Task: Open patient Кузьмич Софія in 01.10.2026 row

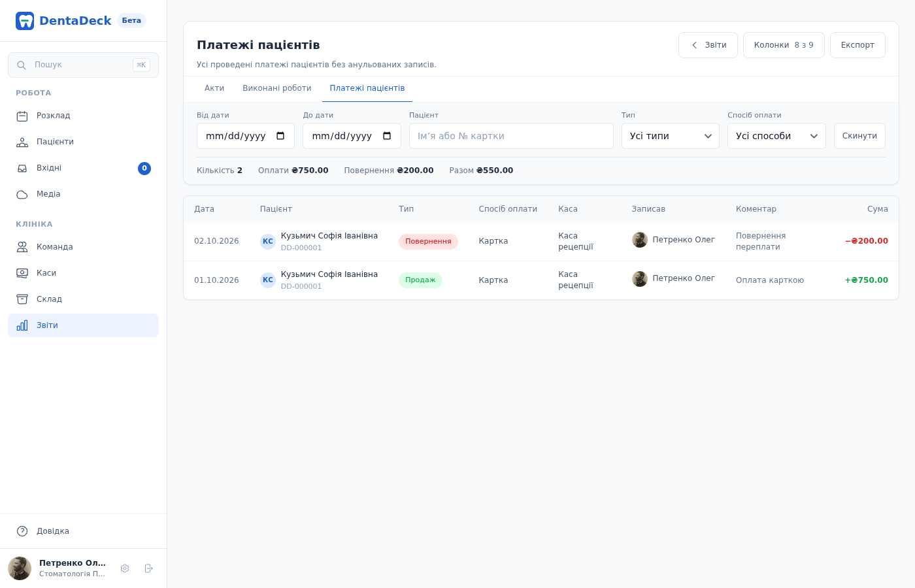Action: [x=329, y=274]
